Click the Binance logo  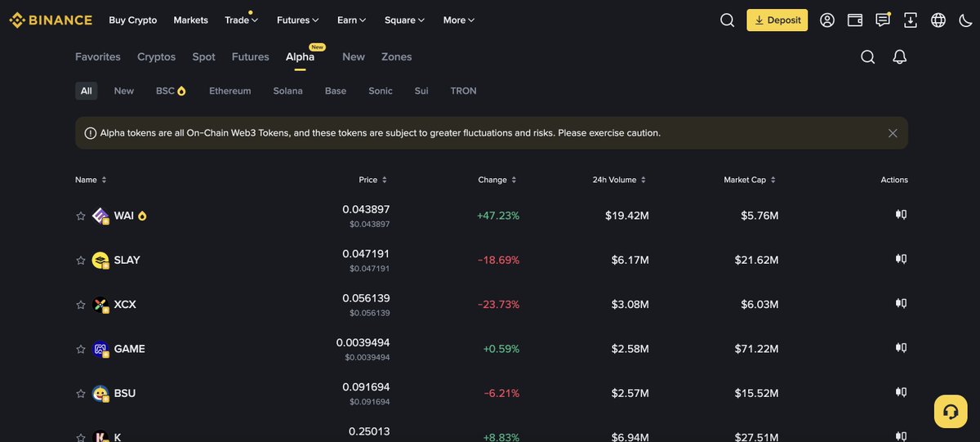pyautogui.click(x=50, y=20)
